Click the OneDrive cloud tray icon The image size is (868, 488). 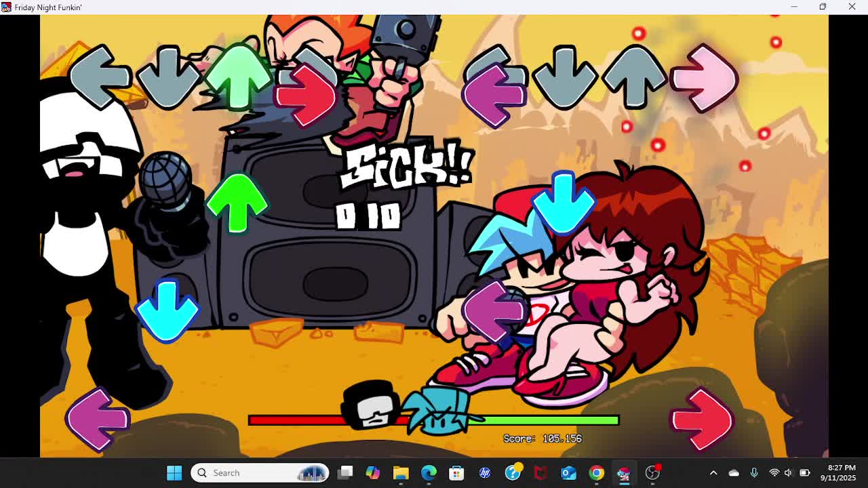734,472
